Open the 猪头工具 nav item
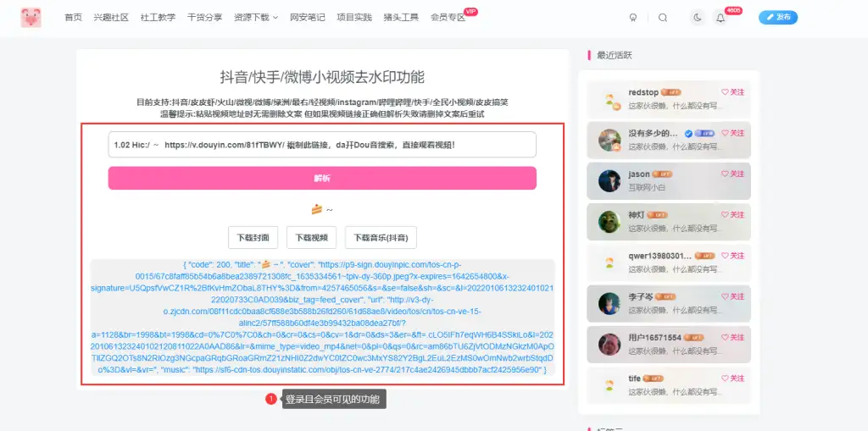The width and height of the screenshot is (868, 431). point(401,17)
